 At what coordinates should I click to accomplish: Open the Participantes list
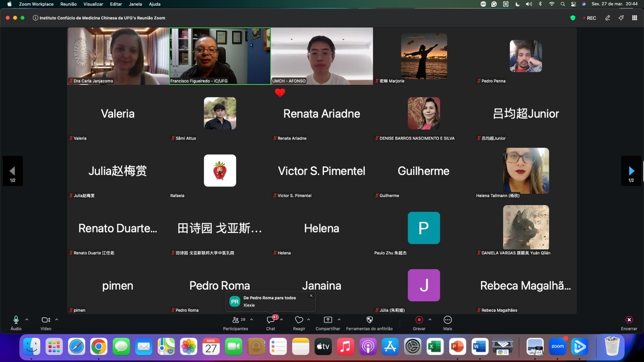[236, 320]
